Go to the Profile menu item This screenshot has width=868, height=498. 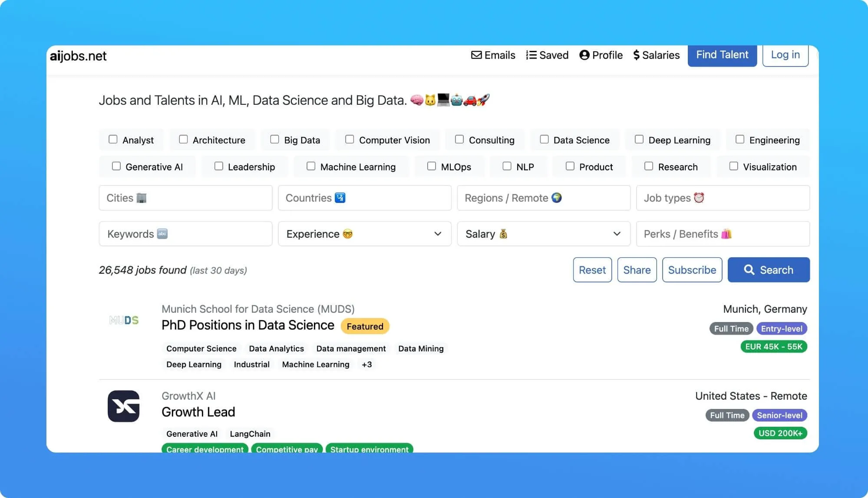601,55
